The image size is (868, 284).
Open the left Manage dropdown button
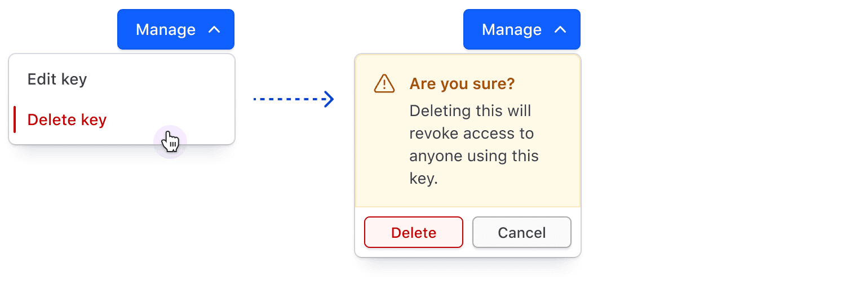(x=175, y=29)
